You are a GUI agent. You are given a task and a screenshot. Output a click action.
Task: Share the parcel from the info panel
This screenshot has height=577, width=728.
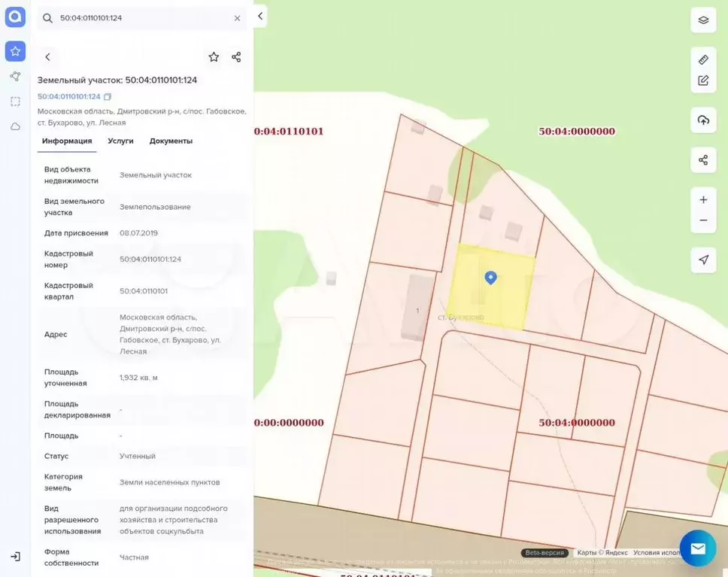[236, 57]
